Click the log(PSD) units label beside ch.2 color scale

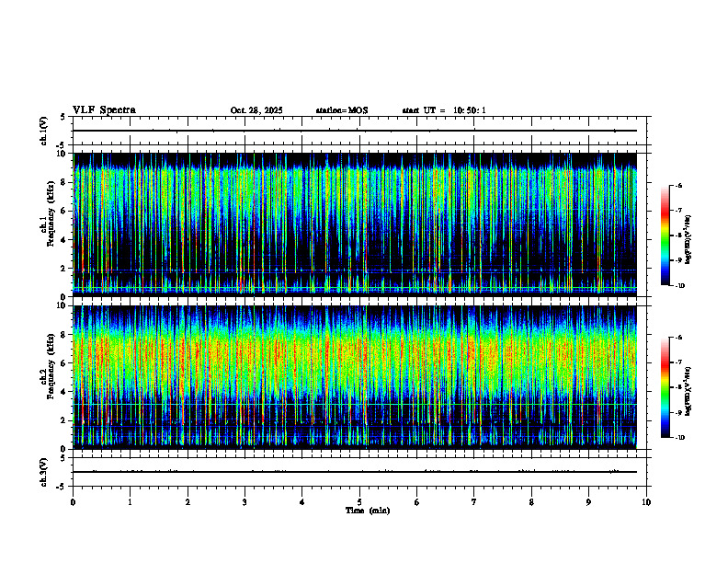[688, 391]
